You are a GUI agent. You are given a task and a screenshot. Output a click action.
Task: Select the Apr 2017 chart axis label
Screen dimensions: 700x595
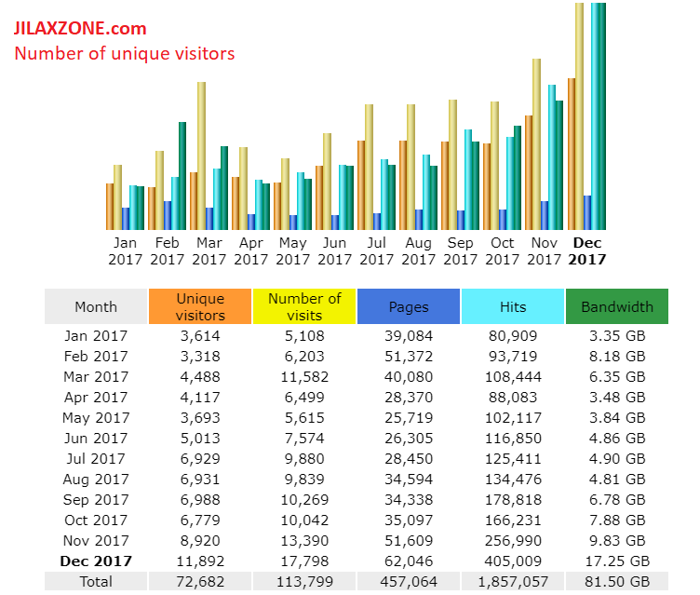coord(251,251)
